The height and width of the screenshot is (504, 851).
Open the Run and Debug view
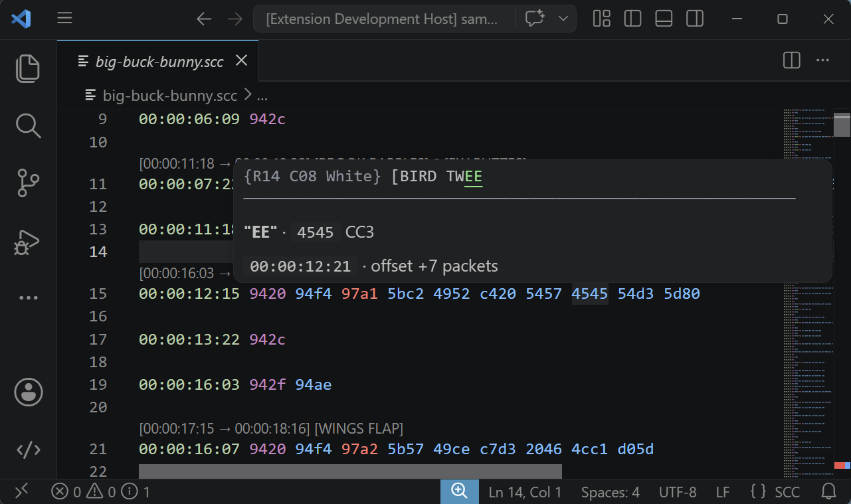pyautogui.click(x=28, y=242)
